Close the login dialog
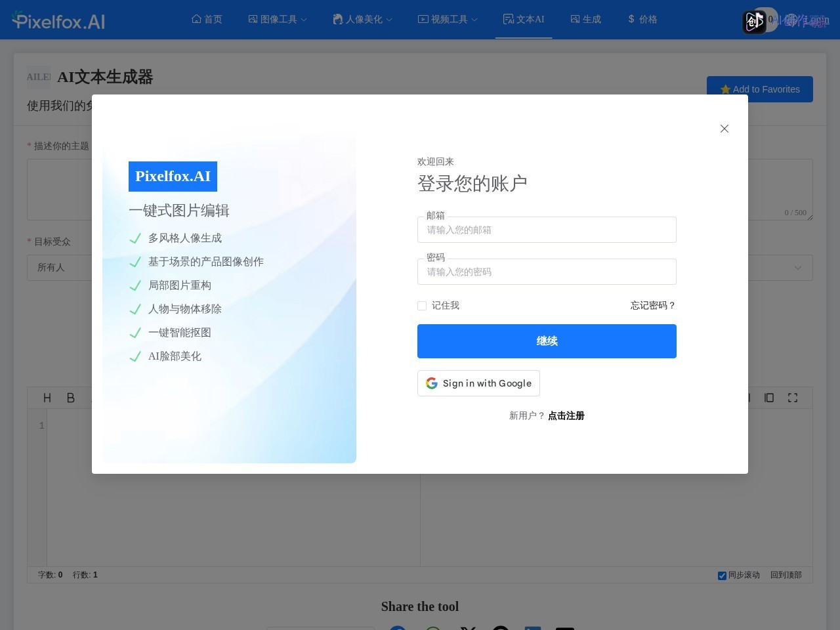The image size is (840, 630). click(x=724, y=129)
